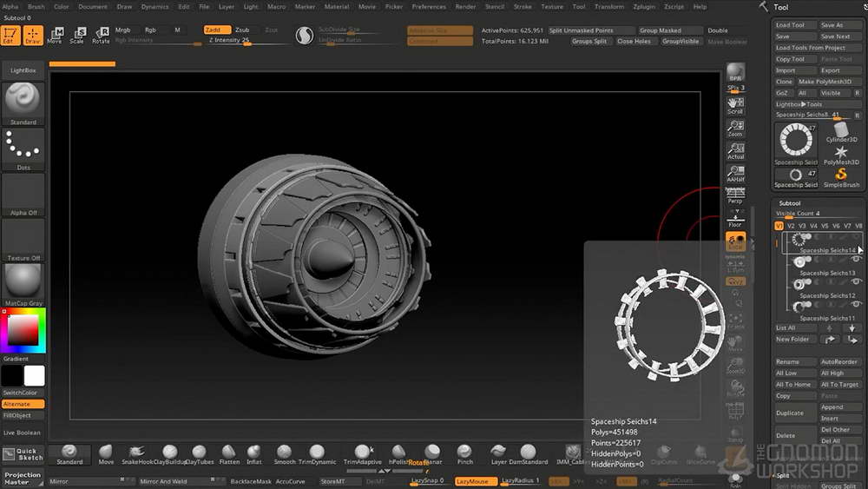Pick the Move brush icon
Screen dimensions: 868x489
coord(106,454)
